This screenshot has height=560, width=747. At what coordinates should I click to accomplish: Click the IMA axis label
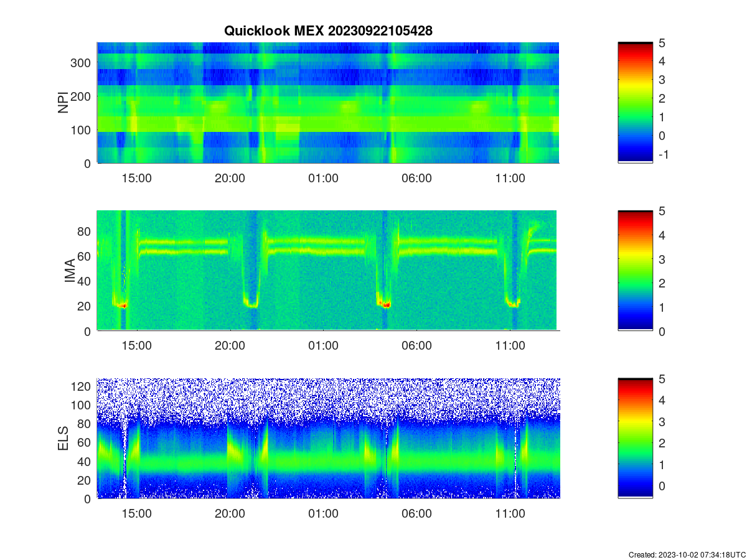[x=69, y=271]
